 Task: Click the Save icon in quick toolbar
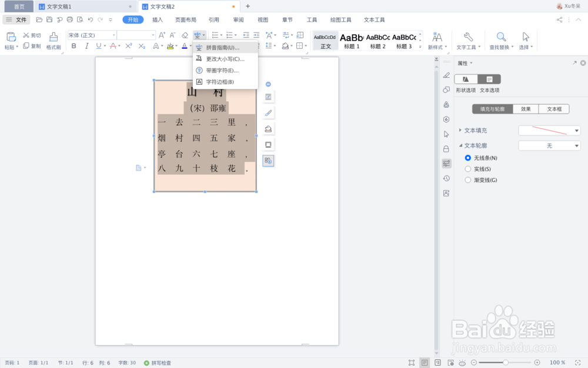(x=49, y=19)
